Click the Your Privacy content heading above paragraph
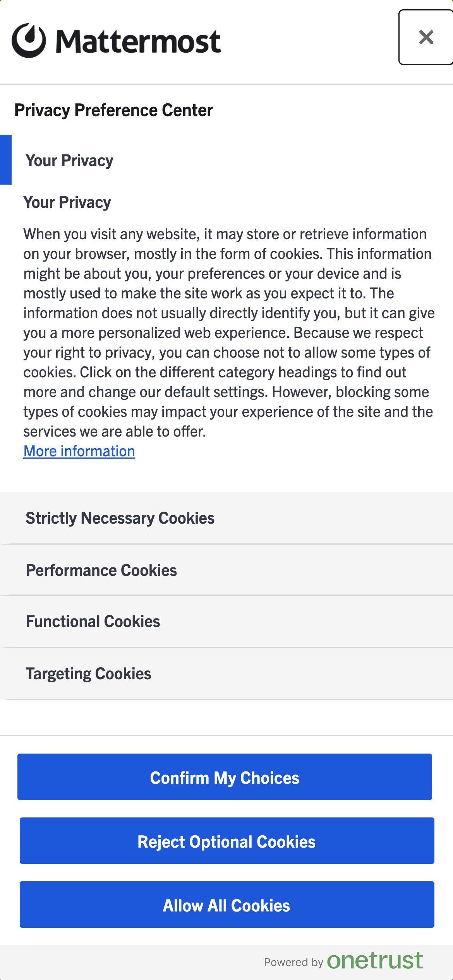 [x=67, y=202]
